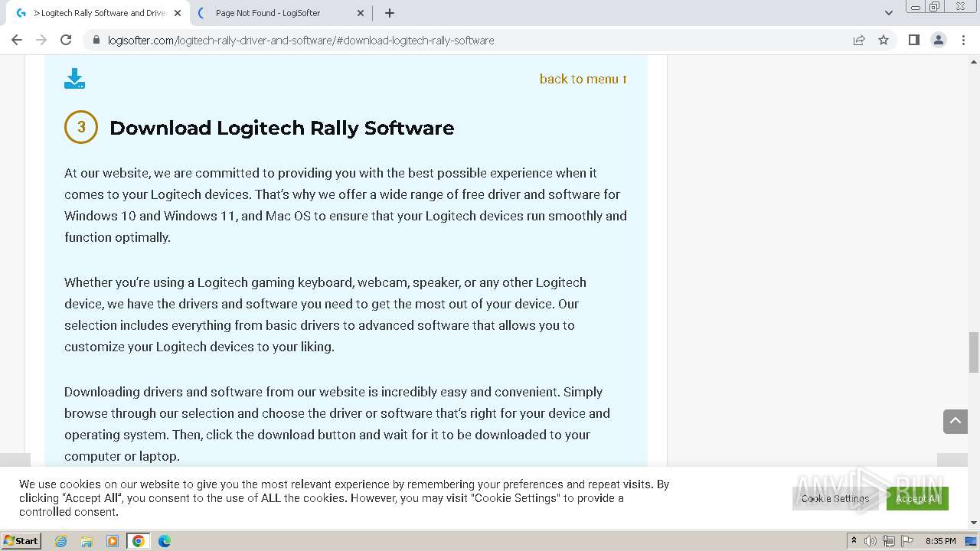Bookmark this page with the star icon
Viewport: 980px width, 551px height.
tap(884, 40)
